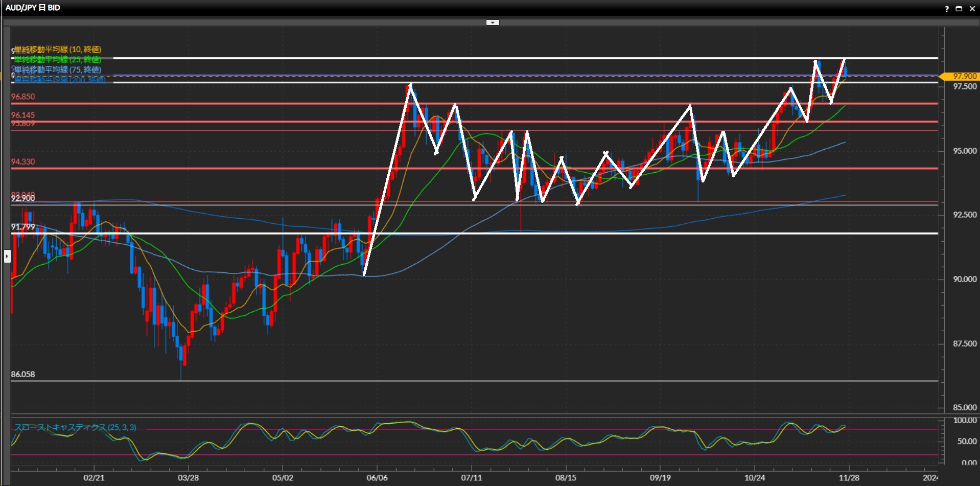980x486 pixels.
Task: Click the 06/06 date on time axis
Action: click(377, 478)
